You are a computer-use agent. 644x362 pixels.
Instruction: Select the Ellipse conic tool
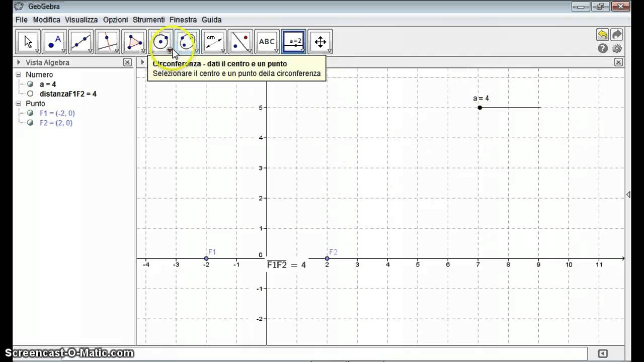tap(187, 42)
